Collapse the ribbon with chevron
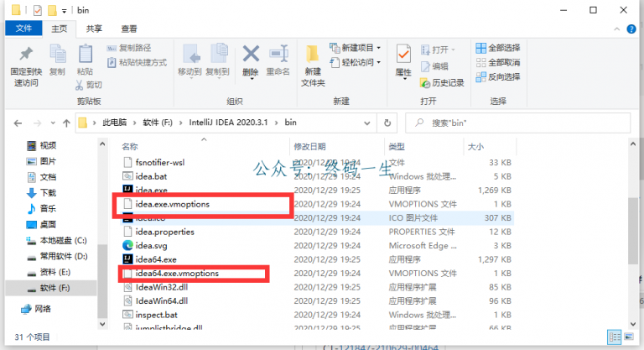 tap(616, 29)
